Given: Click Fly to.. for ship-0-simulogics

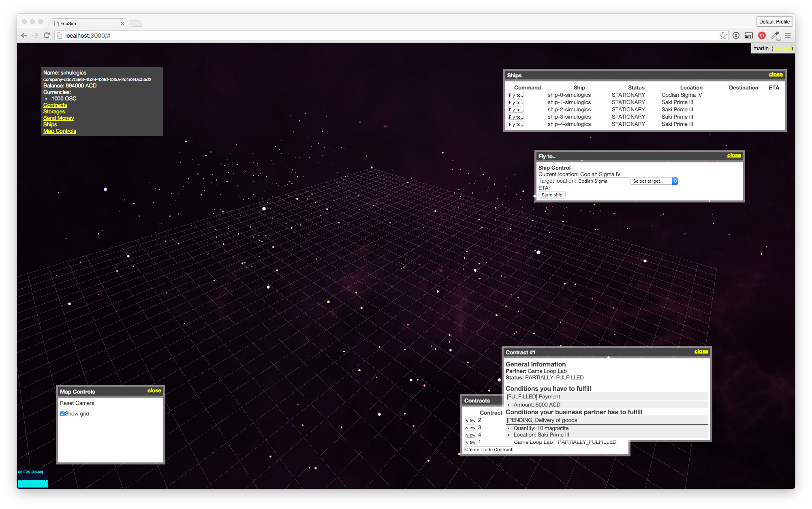Looking at the screenshot, I should 516,95.
